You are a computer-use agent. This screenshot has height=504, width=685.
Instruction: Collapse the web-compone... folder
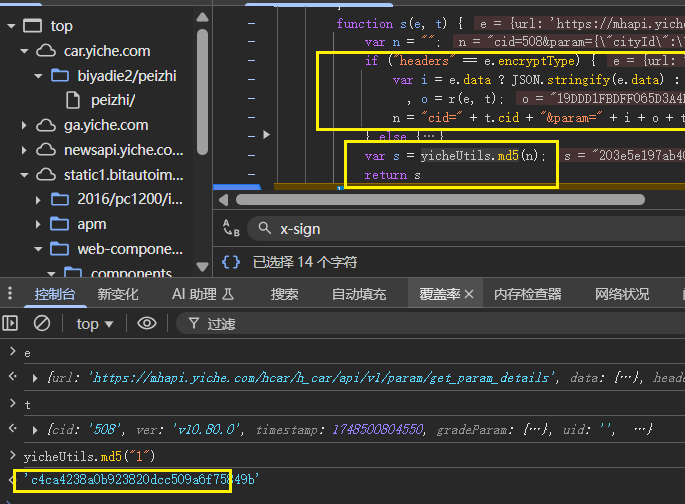[38, 249]
